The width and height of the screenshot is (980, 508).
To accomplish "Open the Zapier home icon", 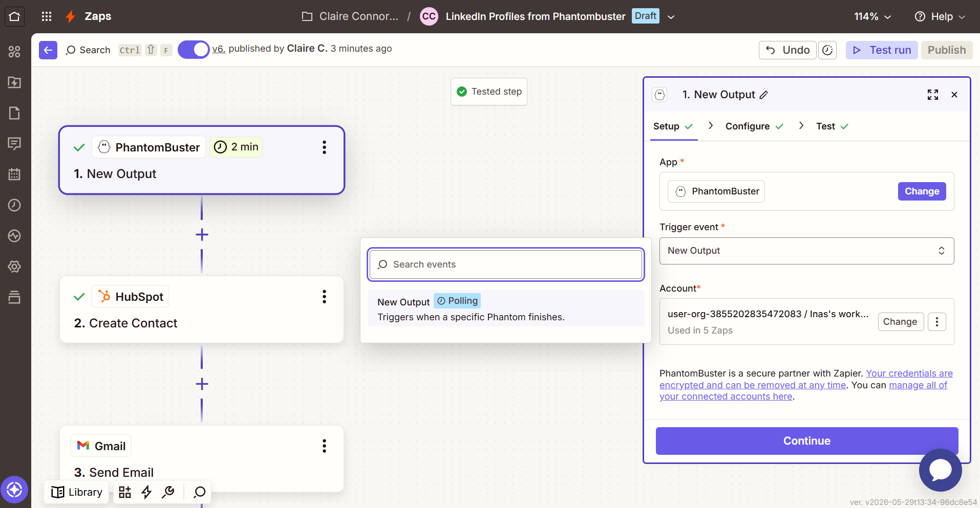I will [x=15, y=16].
